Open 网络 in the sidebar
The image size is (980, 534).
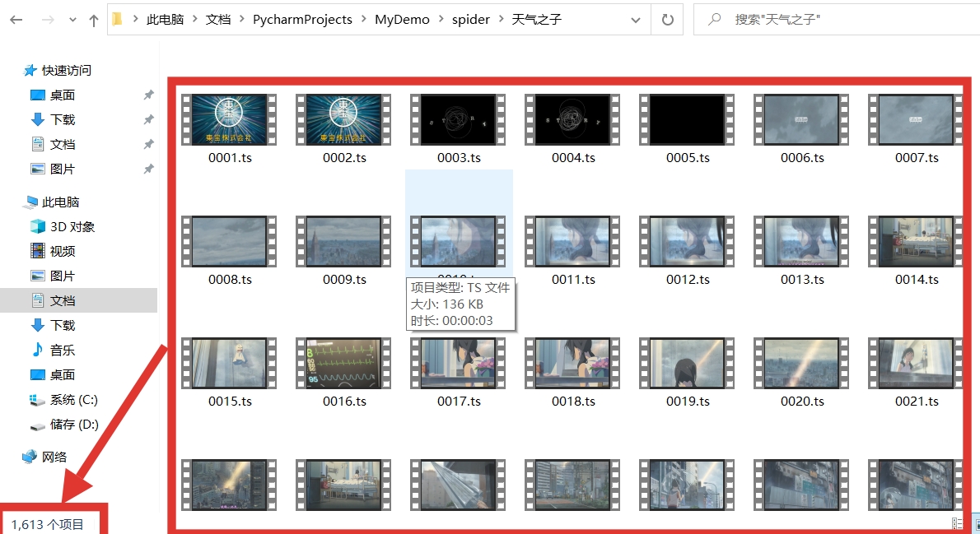[54, 457]
